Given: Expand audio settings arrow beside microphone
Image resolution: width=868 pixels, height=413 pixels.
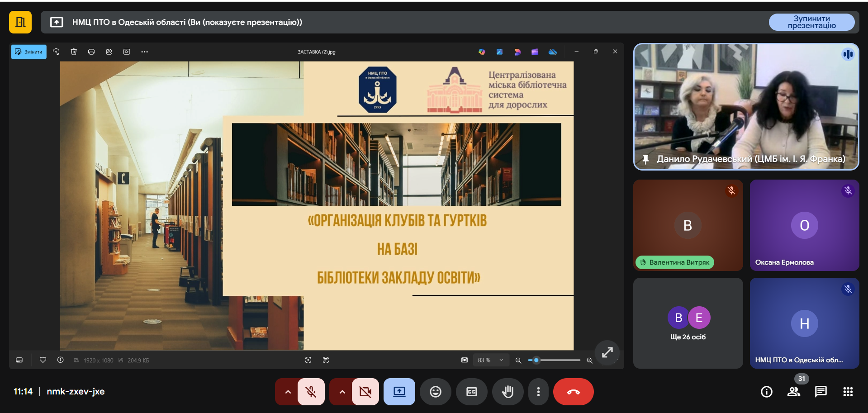Looking at the screenshot, I should point(288,392).
